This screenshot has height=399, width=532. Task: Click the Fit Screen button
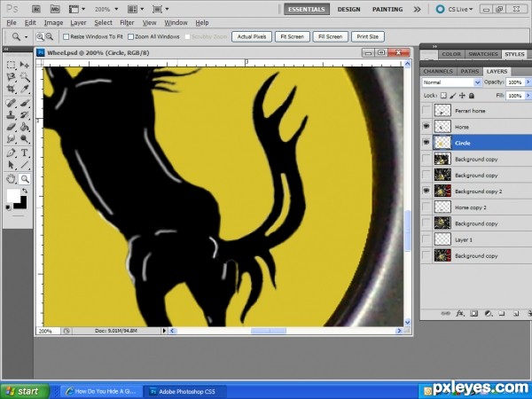[292, 36]
